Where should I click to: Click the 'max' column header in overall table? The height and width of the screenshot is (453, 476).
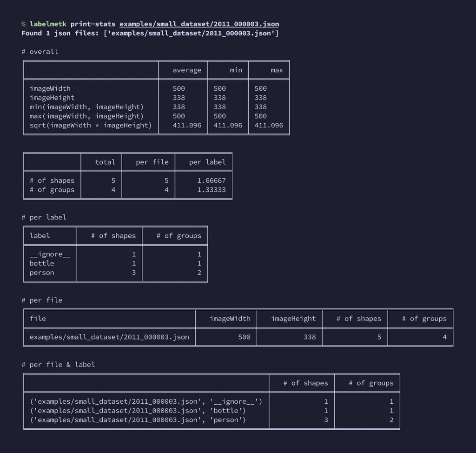click(277, 70)
